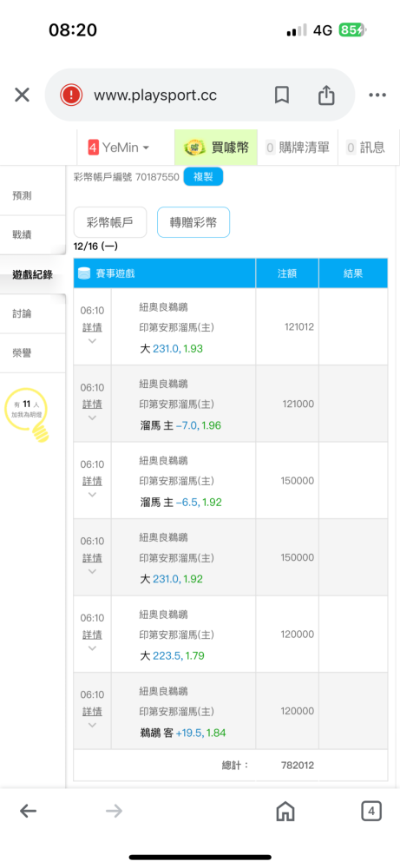Close the browser page with X
Image resolution: width=400 pixels, height=868 pixels.
tap(22, 95)
